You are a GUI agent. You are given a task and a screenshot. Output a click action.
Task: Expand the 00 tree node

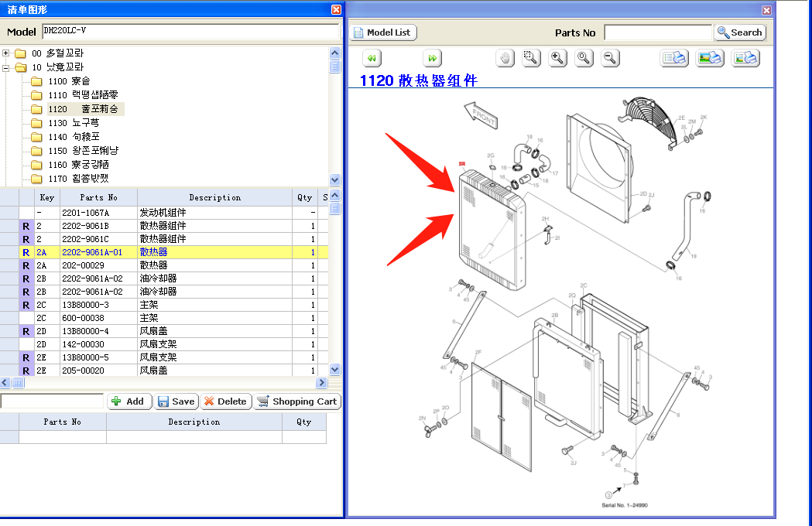click(x=6, y=53)
